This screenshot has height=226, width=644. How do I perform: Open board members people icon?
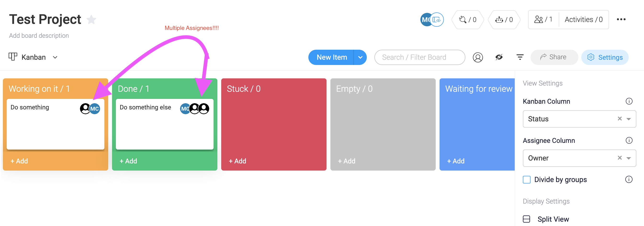pos(543,19)
